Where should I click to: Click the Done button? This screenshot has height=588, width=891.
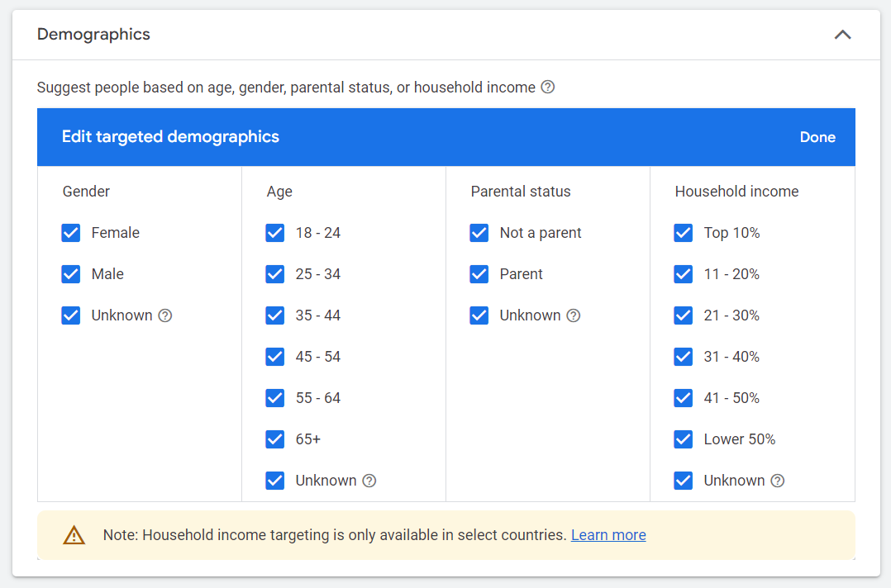817,137
